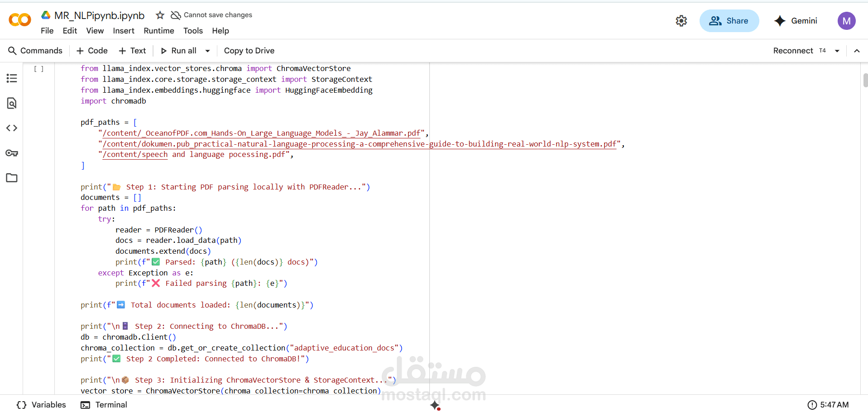Click the "Step 2: Connecting to ChromaDB" print line
The image size is (868, 412).
(x=184, y=326)
